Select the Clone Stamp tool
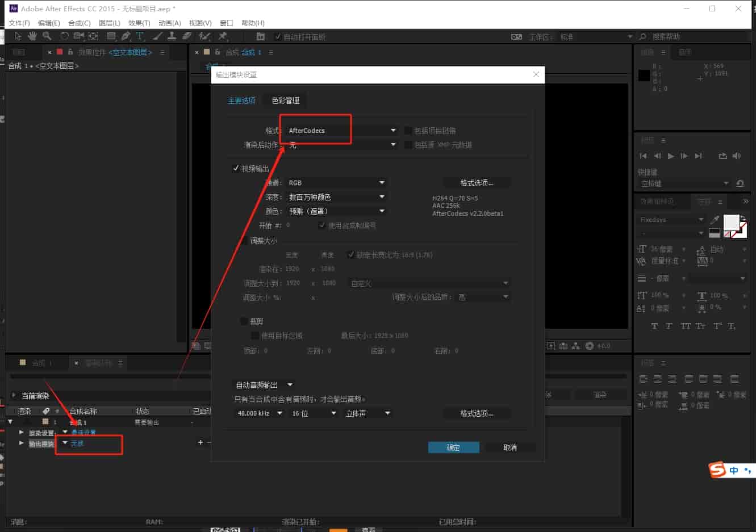756x532 pixels. (172, 36)
